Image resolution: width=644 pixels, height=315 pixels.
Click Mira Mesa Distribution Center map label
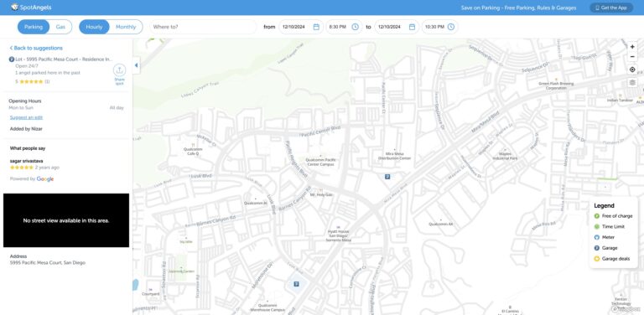click(394, 156)
